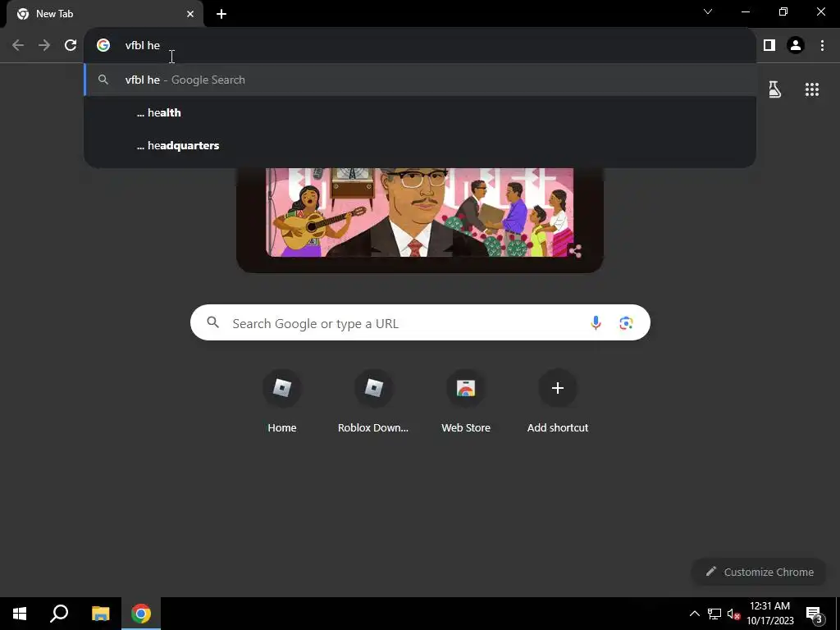Open the Home Roblox shortcut
The height and width of the screenshot is (630, 840).
point(282,400)
